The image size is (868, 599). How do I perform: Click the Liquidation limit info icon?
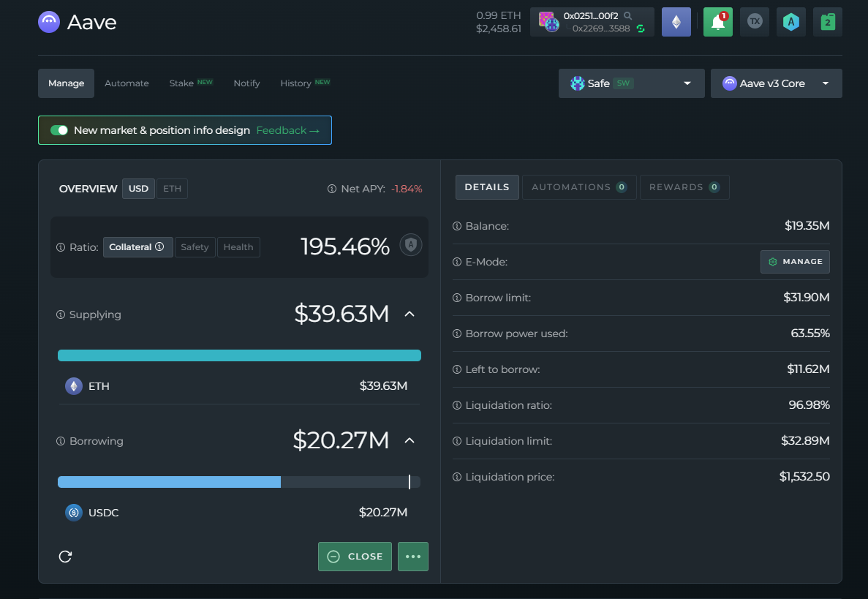tap(457, 441)
